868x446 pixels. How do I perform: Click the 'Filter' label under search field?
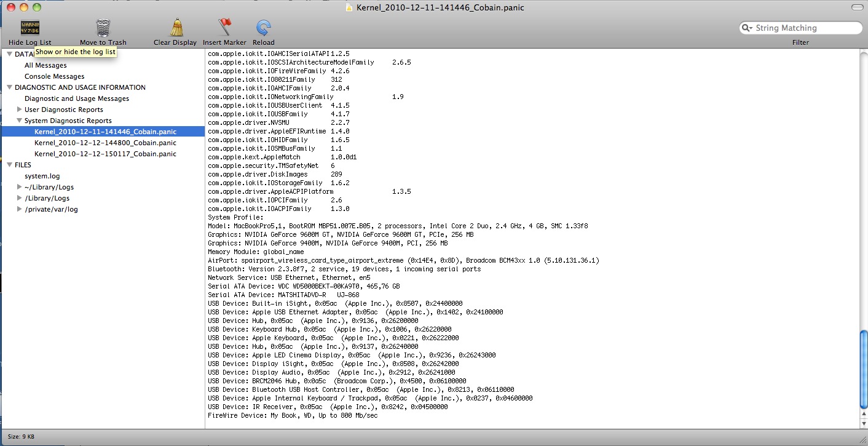800,42
